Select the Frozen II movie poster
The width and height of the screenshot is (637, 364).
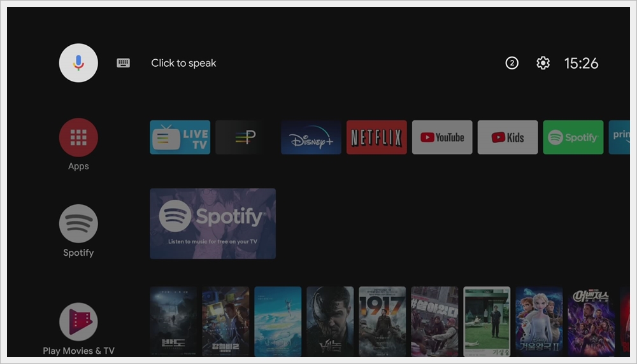pyautogui.click(x=539, y=322)
